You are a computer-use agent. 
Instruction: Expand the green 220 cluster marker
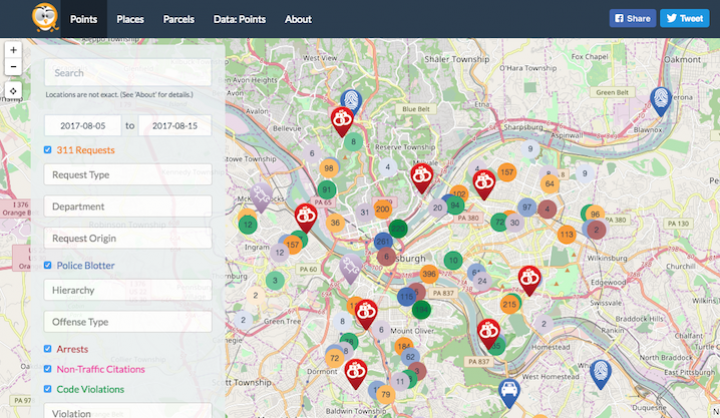click(x=398, y=228)
